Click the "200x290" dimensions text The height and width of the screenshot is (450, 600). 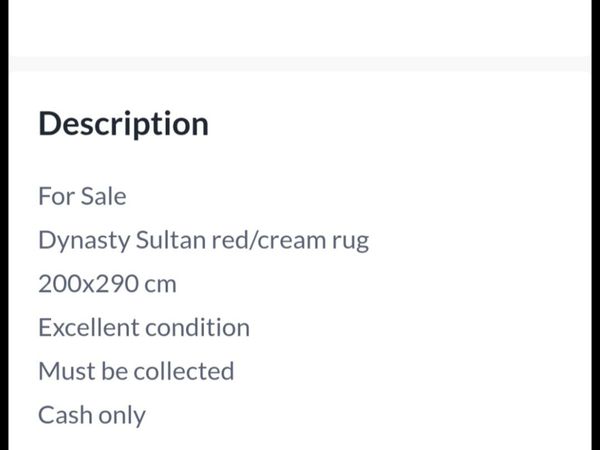pyautogui.click(x=88, y=284)
